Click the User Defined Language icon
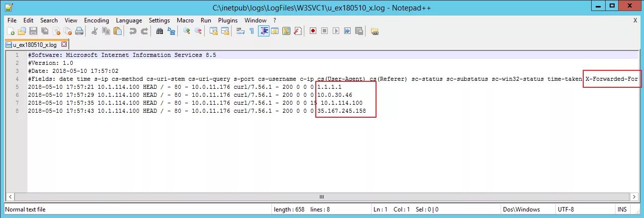Viewport: 644px width, 218px height. pos(275,31)
